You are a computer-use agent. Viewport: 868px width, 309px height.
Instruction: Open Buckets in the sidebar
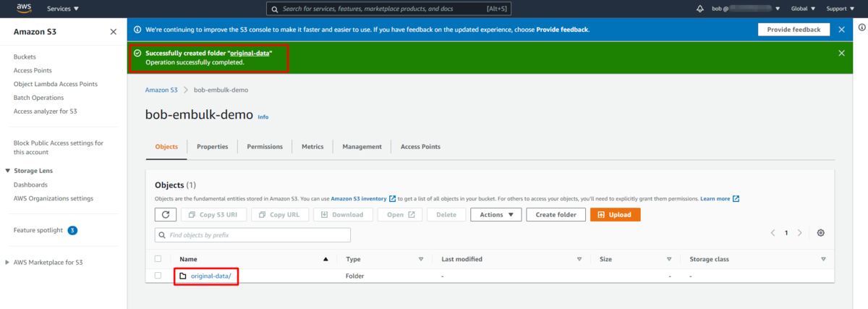pos(25,56)
